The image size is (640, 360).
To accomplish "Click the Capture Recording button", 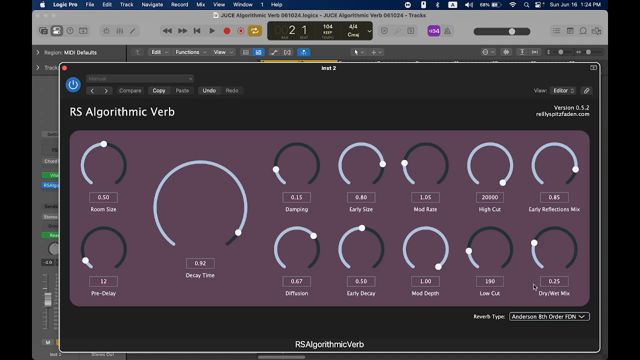I will tap(241, 31).
